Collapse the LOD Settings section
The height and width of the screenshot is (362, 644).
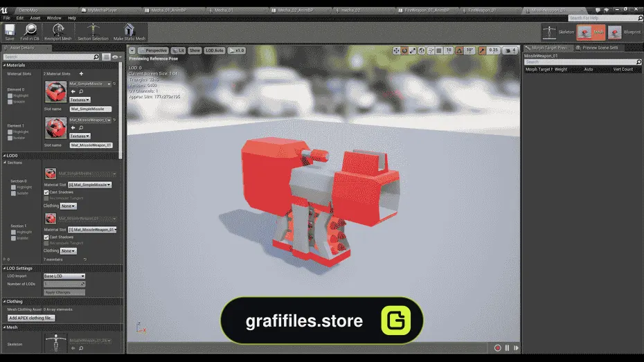[5, 269]
